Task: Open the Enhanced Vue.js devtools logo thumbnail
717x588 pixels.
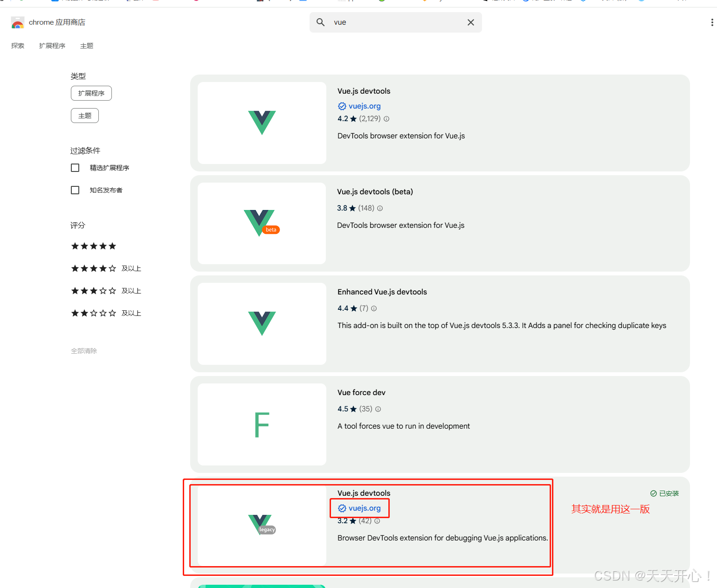Action: [x=262, y=324]
